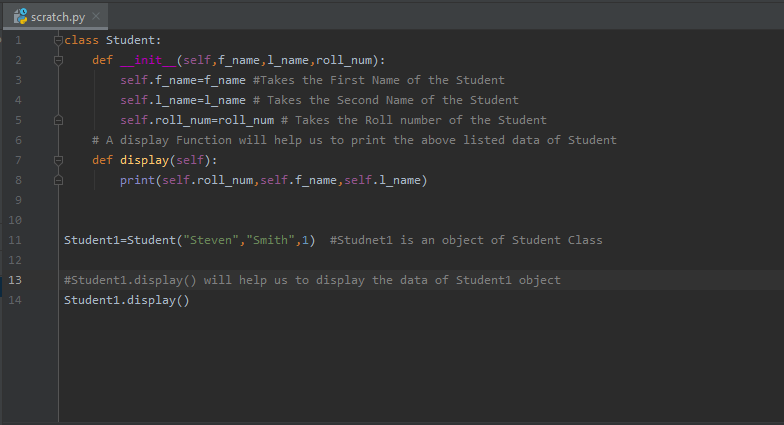Click the fold end marker on line 8

point(58,180)
